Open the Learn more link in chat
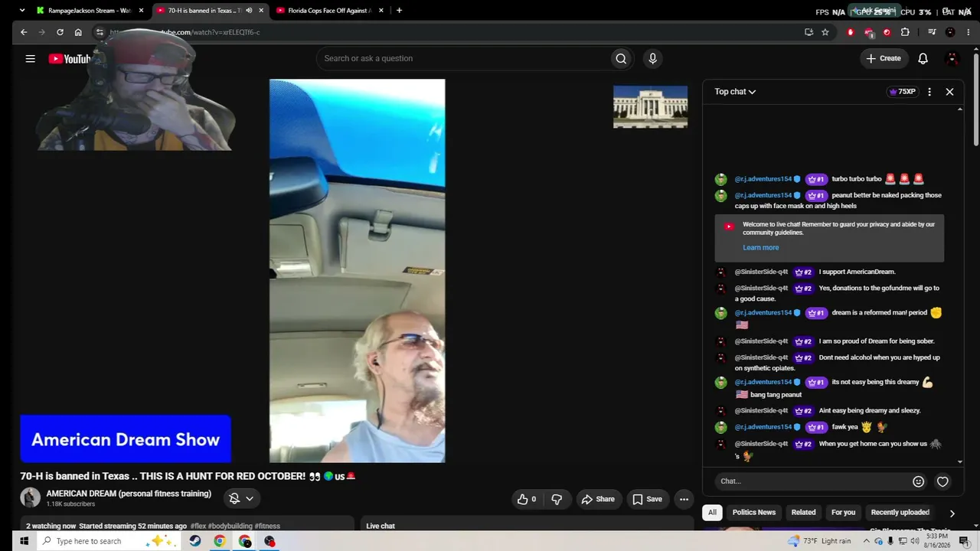 click(x=760, y=248)
